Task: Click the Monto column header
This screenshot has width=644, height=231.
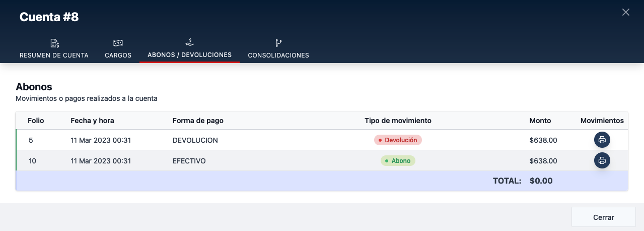Action: pyautogui.click(x=540, y=121)
